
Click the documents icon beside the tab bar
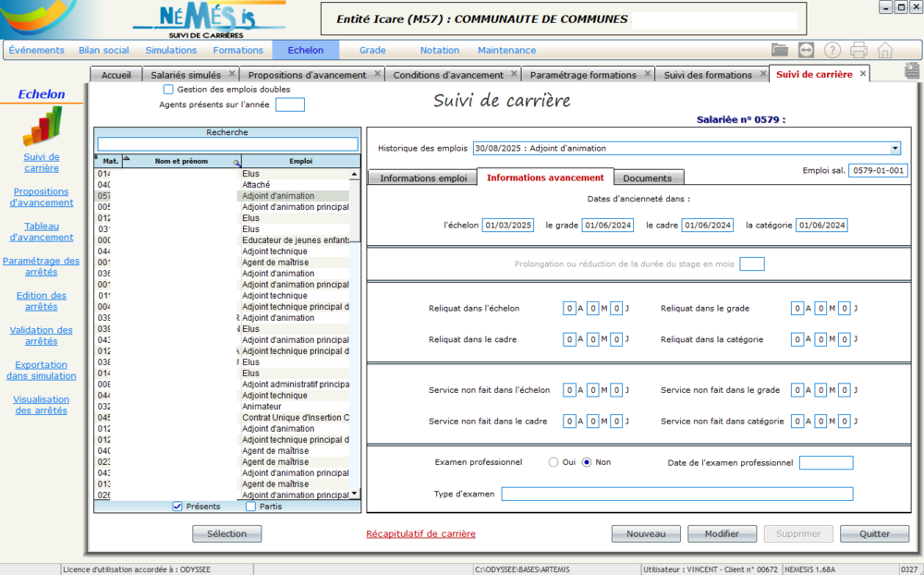click(913, 72)
